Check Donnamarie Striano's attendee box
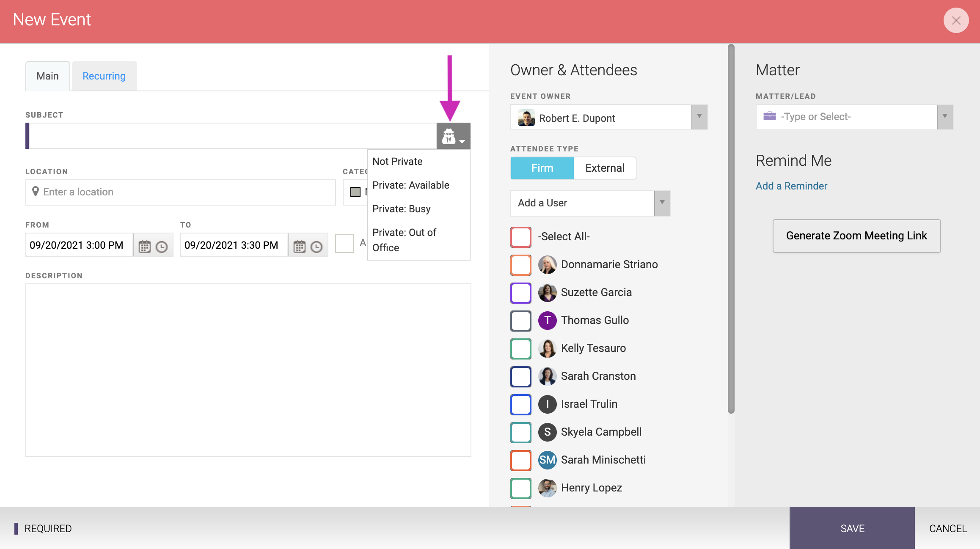 pos(521,265)
